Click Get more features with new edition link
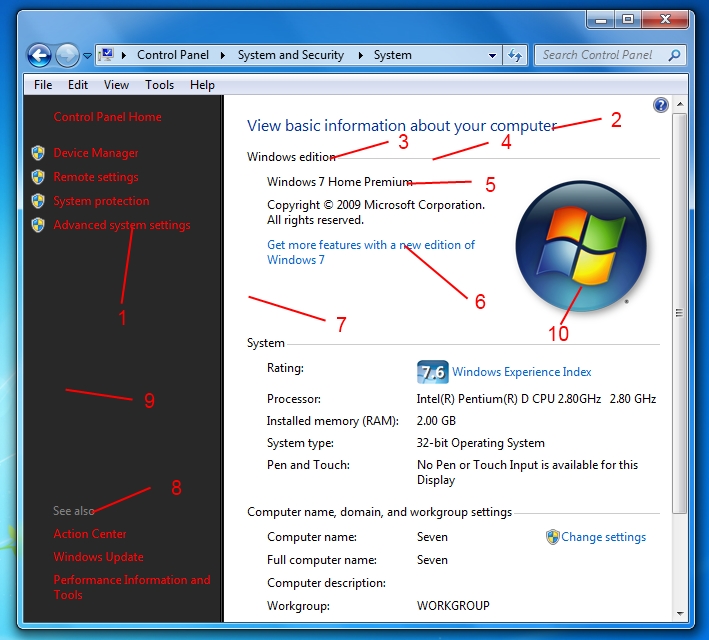This screenshot has width=709, height=640. point(371,252)
